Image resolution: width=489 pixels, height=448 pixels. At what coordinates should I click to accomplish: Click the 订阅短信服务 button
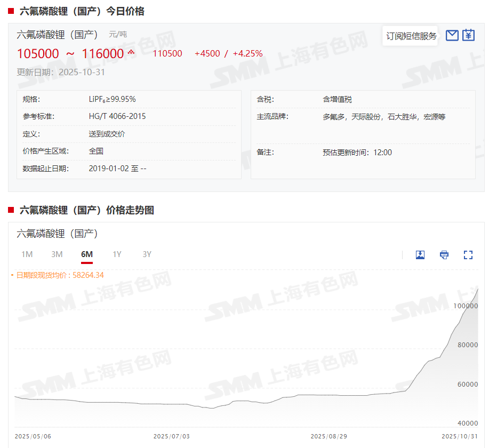tap(411, 36)
